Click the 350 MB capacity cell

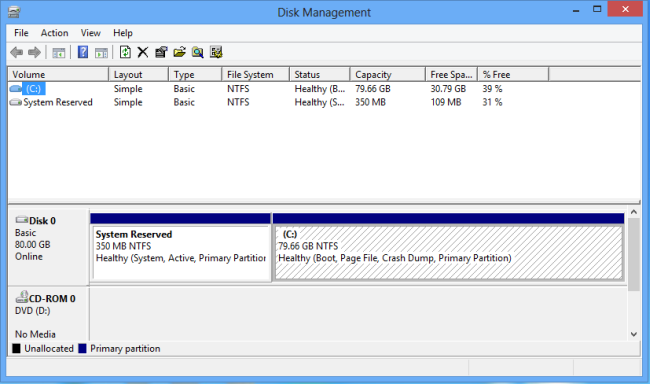(x=370, y=102)
